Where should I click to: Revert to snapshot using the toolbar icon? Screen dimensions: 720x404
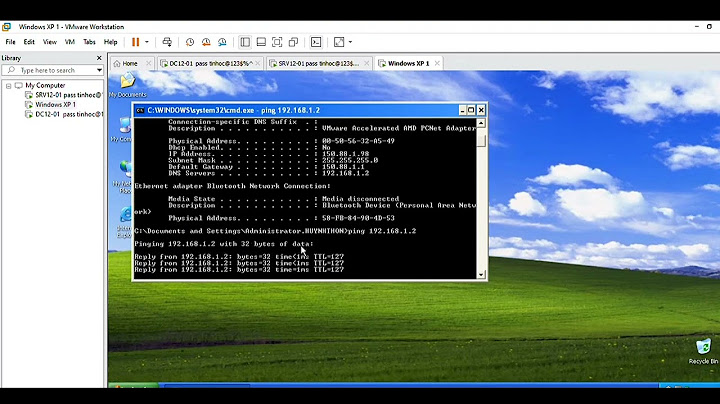tap(206, 42)
